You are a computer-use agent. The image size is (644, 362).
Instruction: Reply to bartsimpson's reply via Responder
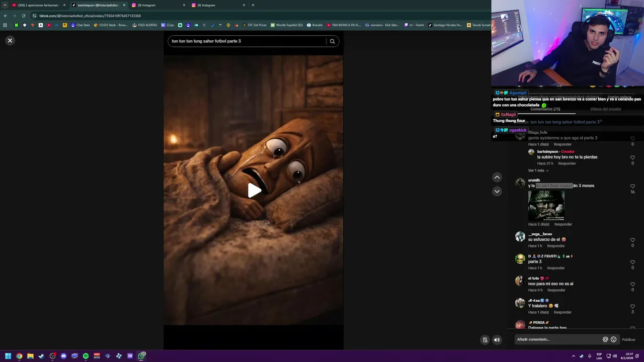pos(567,163)
